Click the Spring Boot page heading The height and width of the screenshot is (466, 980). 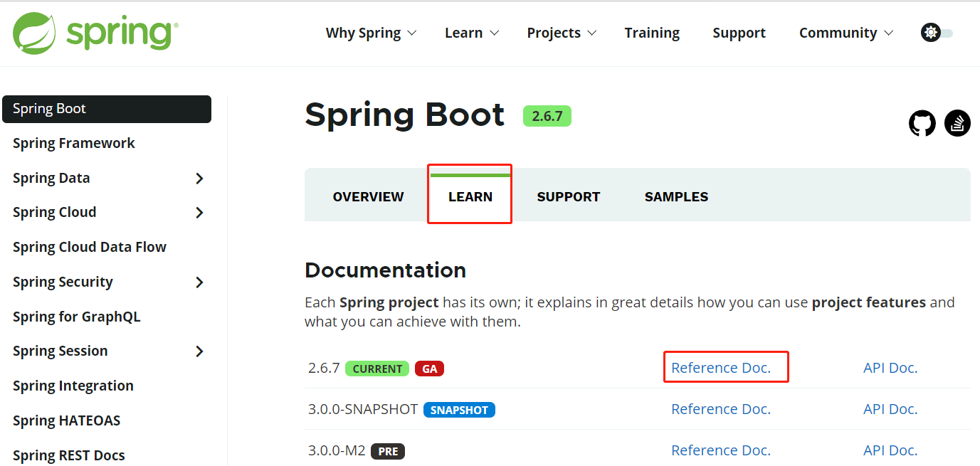(405, 115)
